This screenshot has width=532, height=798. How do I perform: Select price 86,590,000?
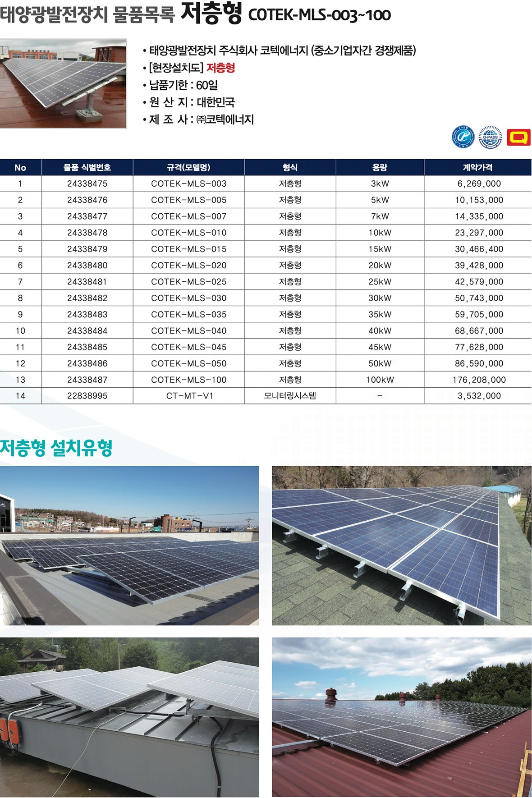[479, 363]
